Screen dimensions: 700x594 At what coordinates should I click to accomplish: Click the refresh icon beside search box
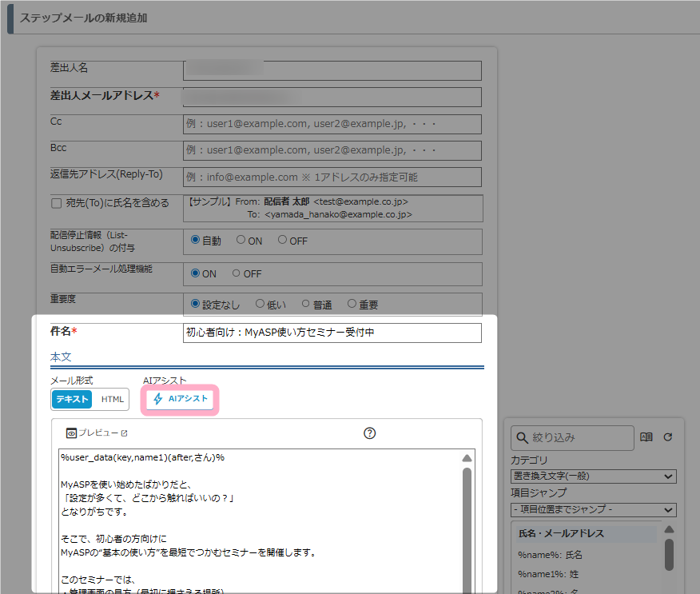pos(668,437)
